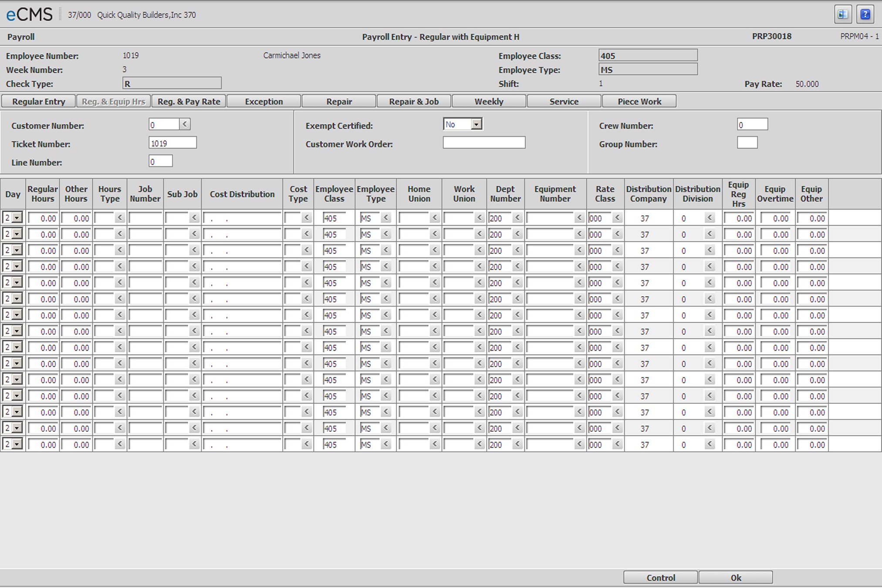882x588 pixels.
Task: Click Cost Distribution field in first grid row
Action: [242, 218]
